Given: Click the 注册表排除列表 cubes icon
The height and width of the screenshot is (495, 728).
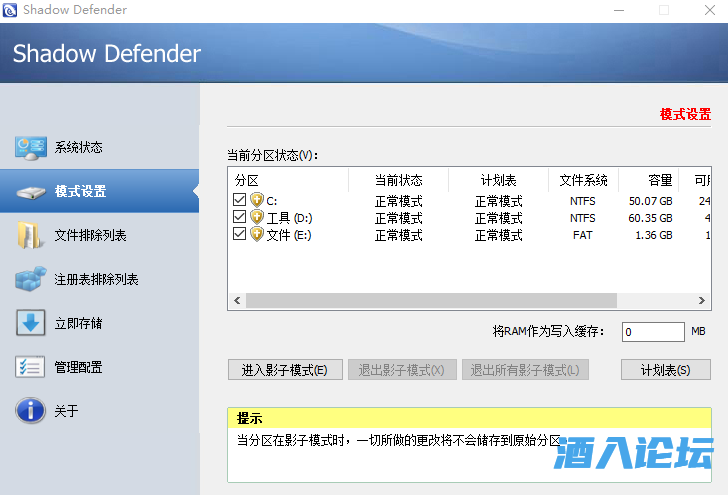Looking at the screenshot, I should click(x=31, y=279).
